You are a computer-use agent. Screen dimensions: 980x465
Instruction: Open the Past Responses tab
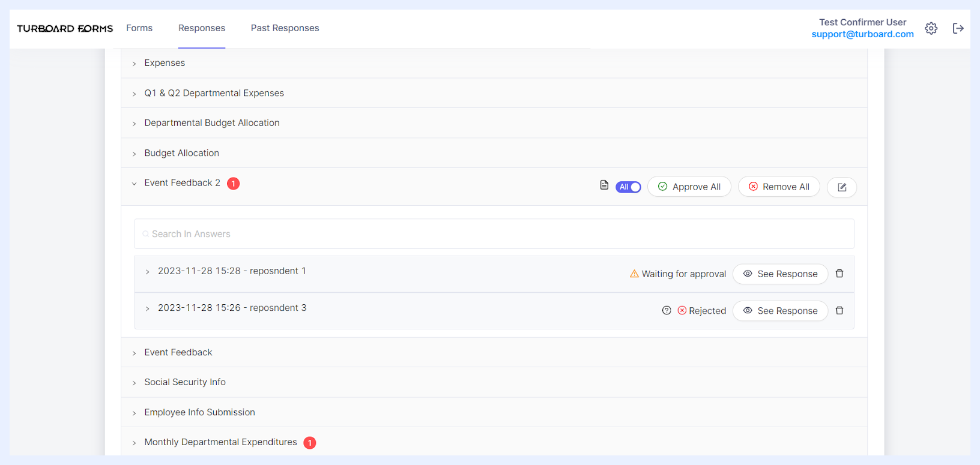[285, 28]
